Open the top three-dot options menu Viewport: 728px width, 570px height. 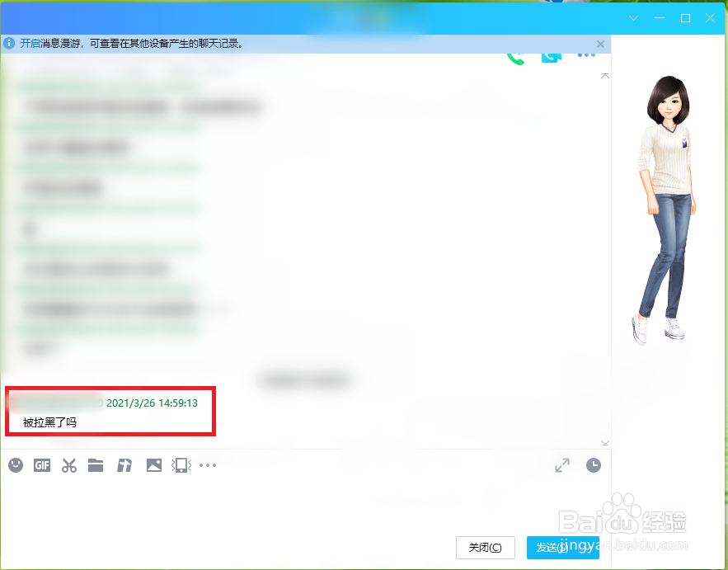tap(586, 54)
